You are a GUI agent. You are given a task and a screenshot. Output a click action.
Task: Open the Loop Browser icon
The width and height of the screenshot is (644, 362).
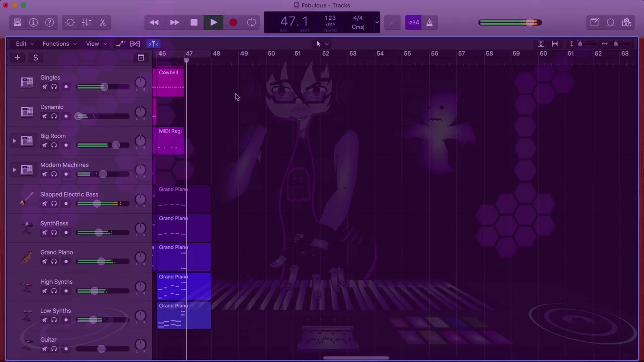(x=610, y=22)
